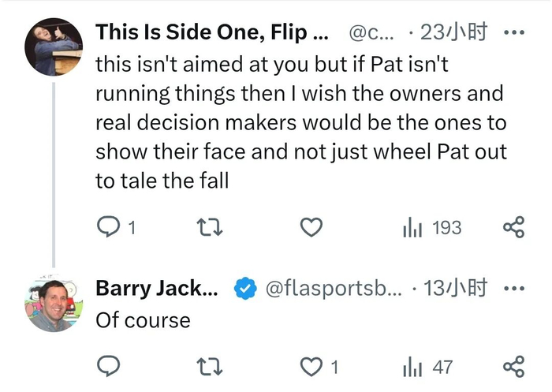Screen dimensions: 552x392
Task: Reply to Barry Jackson's "Of course" tweet
Action: (108, 366)
